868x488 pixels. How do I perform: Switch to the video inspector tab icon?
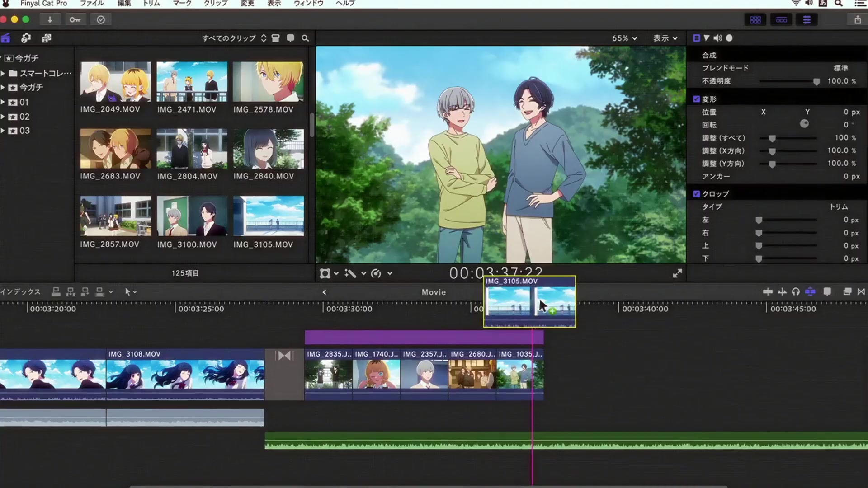coord(696,38)
